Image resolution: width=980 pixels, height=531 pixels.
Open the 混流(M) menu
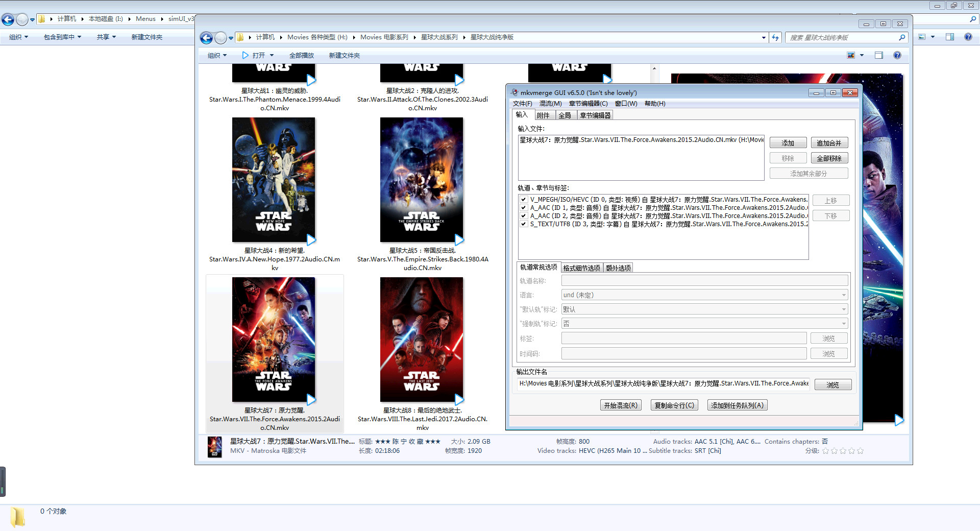[550, 104]
